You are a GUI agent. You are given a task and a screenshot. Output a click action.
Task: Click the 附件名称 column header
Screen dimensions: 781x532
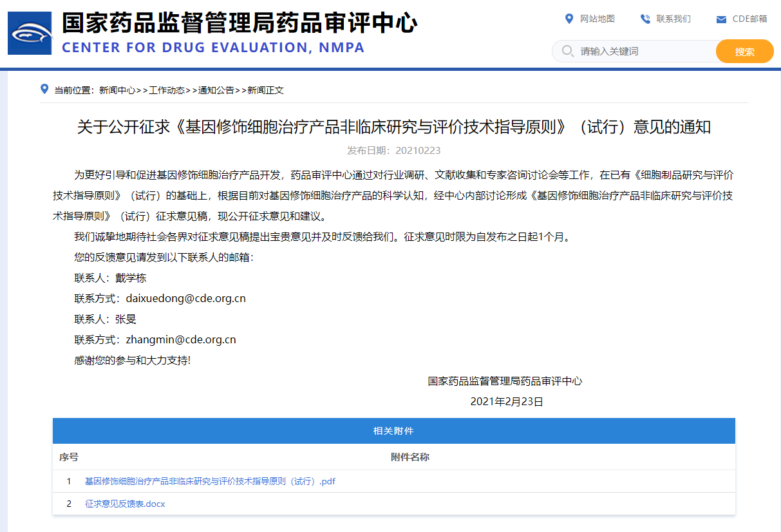click(410, 457)
